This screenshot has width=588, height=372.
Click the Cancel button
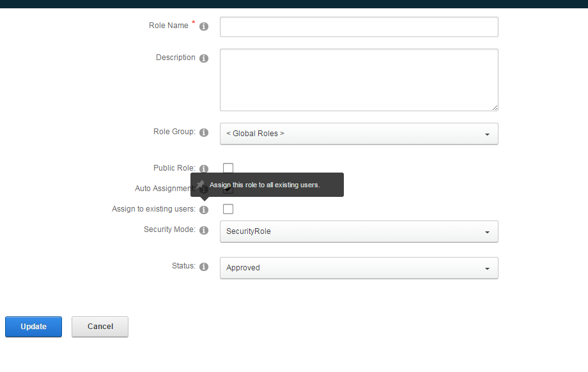(100, 327)
